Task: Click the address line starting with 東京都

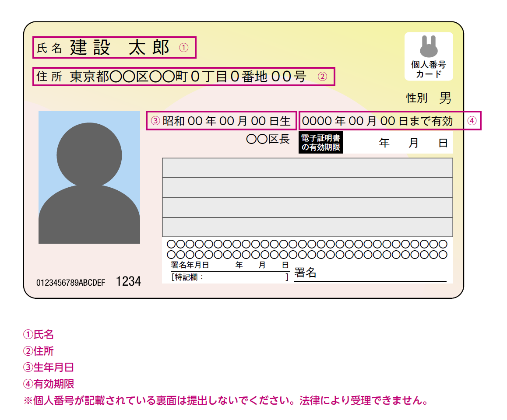Action: pyautogui.click(x=188, y=77)
